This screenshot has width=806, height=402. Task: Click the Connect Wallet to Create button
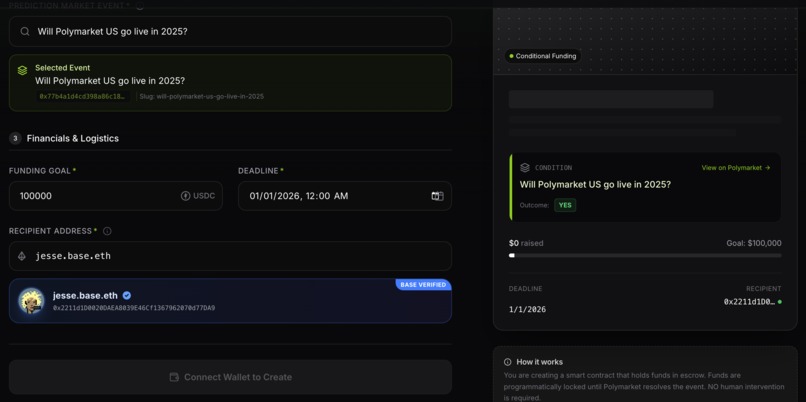(230, 377)
